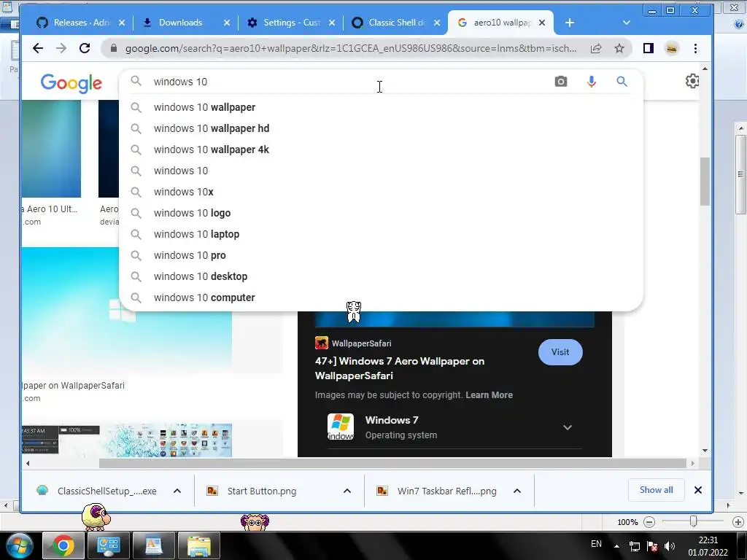
Task: Share this page via address bar icon
Action: coord(596,48)
